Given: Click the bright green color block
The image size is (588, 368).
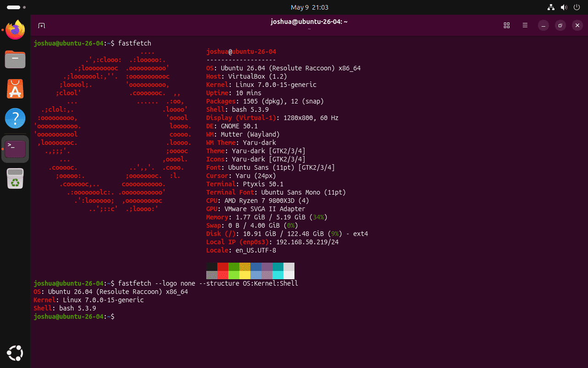Looking at the screenshot, I should coord(234,275).
